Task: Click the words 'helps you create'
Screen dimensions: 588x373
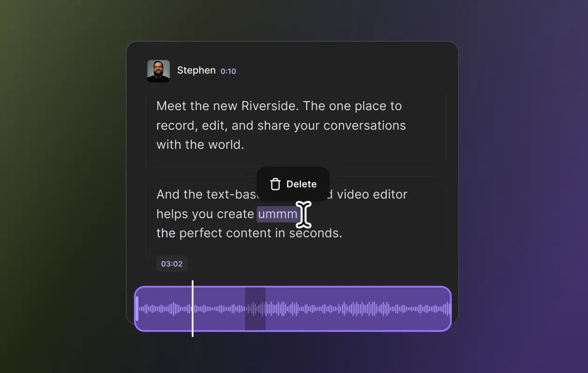Action: (205, 214)
